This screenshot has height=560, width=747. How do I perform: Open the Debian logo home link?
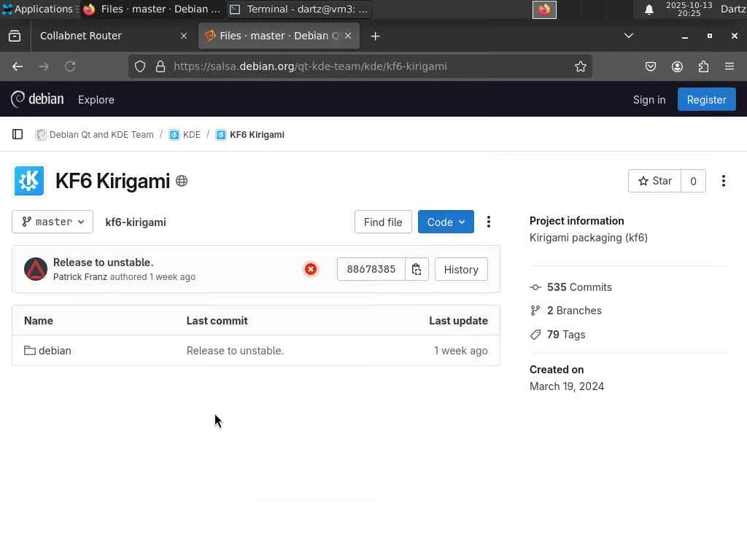point(37,99)
